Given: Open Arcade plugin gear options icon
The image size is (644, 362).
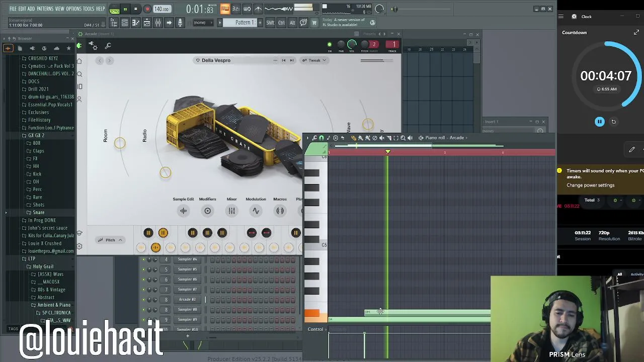Looking at the screenshot, I should point(93,46).
